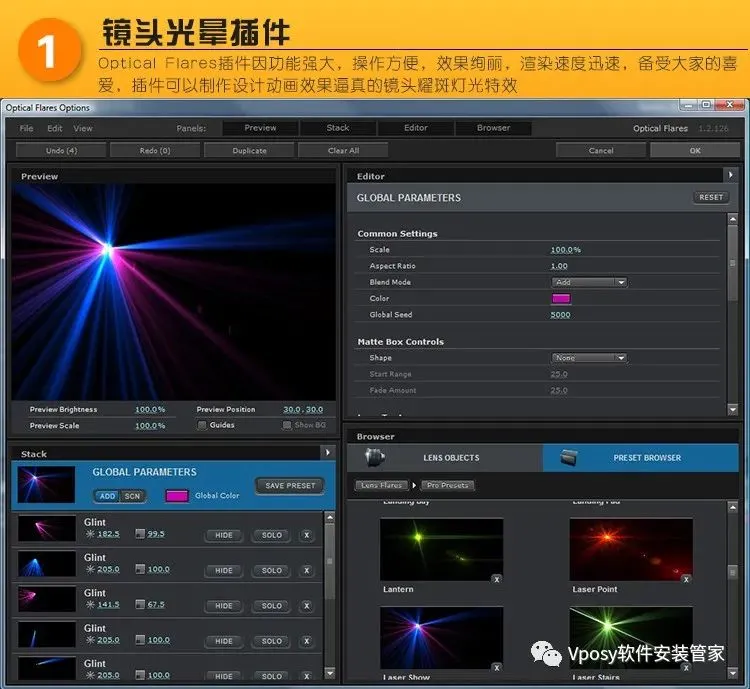This screenshot has height=689, width=750.
Task: Delete the Glint 141.5 element with X
Action: coord(307,606)
